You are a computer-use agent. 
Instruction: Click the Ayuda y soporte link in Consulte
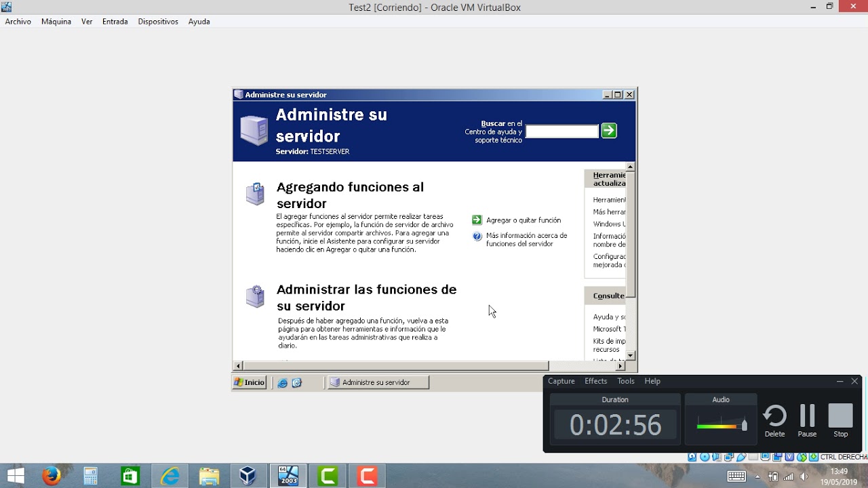click(x=609, y=317)
